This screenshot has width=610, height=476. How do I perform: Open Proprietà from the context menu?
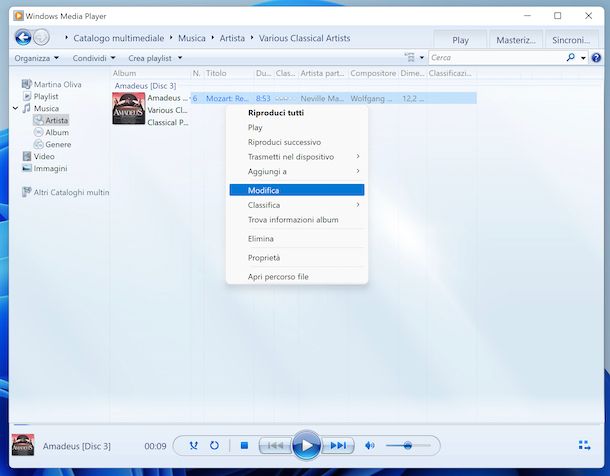point(297,258)
